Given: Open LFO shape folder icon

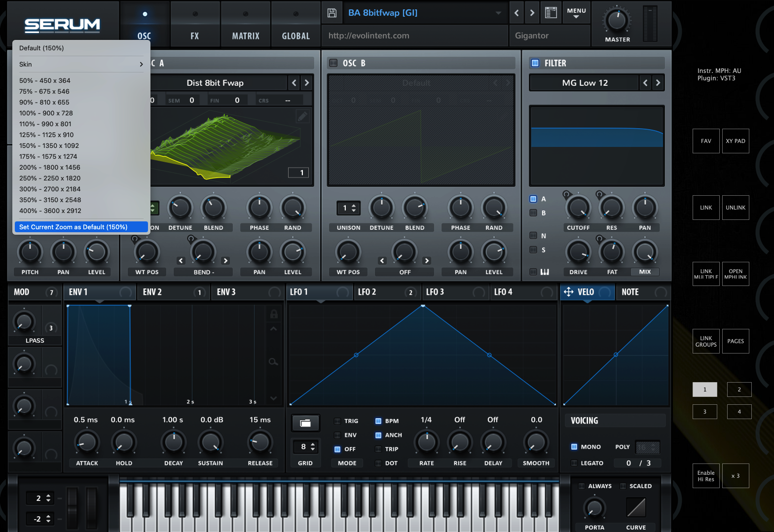Looking at the screenshot, I should point(305,423).
